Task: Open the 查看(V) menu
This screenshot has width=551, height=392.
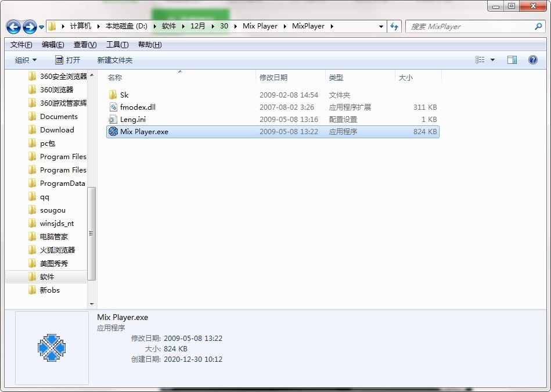Action: (x=85, y=45)
